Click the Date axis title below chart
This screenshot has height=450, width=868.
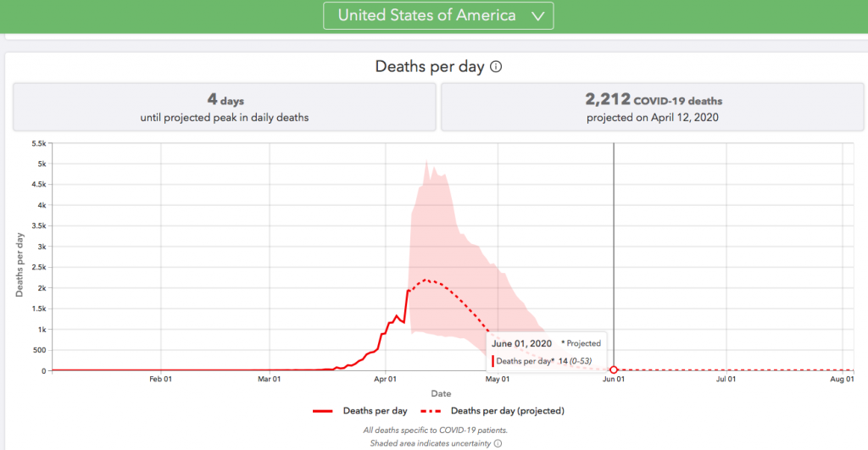(441, 393)
